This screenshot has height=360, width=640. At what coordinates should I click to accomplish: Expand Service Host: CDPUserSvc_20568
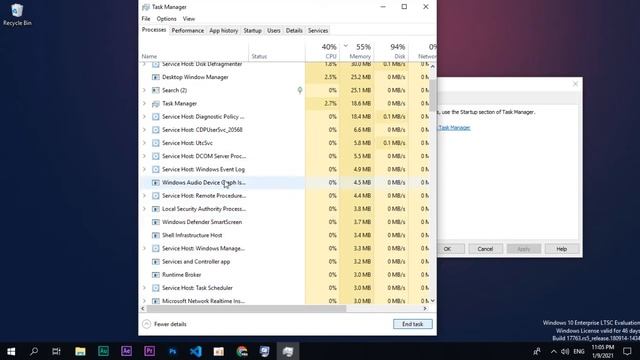(144, 130)
